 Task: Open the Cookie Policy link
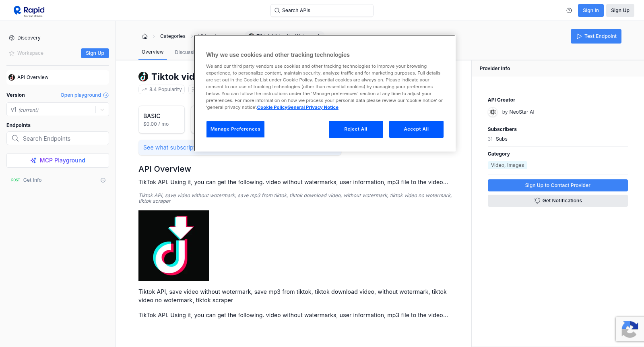click(272, 107)
